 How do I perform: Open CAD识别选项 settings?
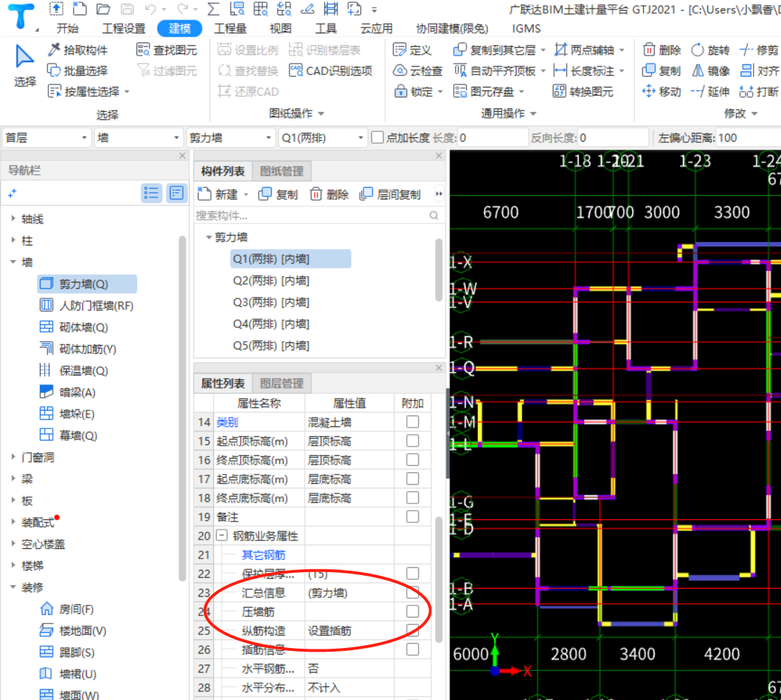pyautogui.click(x=331, y=71)
